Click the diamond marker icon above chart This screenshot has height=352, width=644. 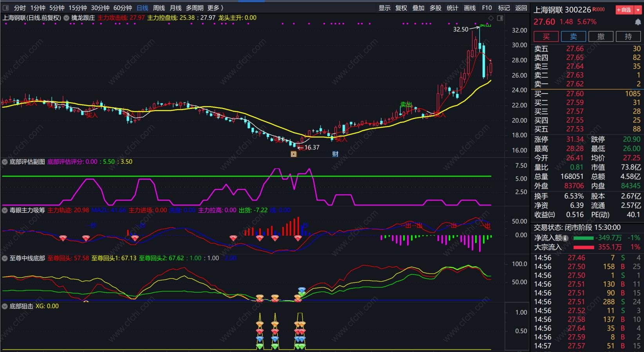491,18
